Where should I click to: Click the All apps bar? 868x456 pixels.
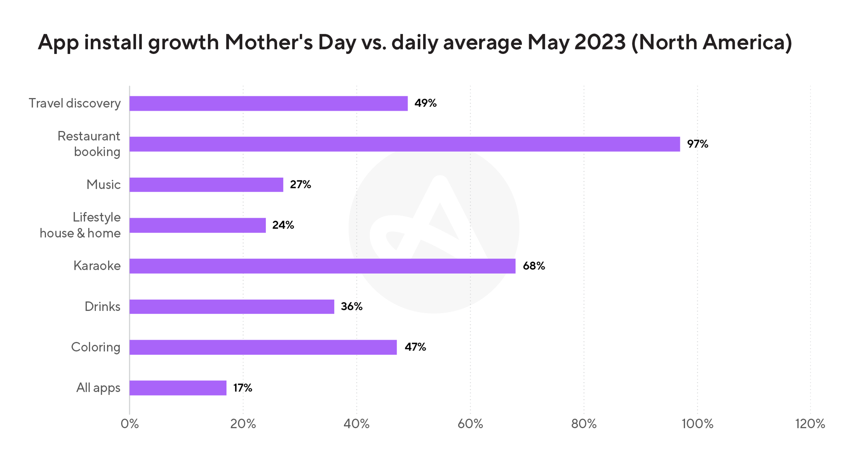pos(178,388)
